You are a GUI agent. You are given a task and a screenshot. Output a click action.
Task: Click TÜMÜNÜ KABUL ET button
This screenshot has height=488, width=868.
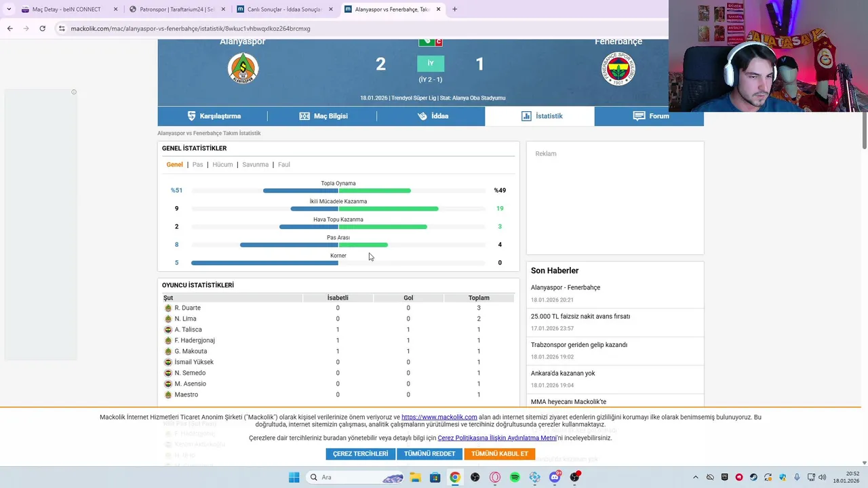500,453
